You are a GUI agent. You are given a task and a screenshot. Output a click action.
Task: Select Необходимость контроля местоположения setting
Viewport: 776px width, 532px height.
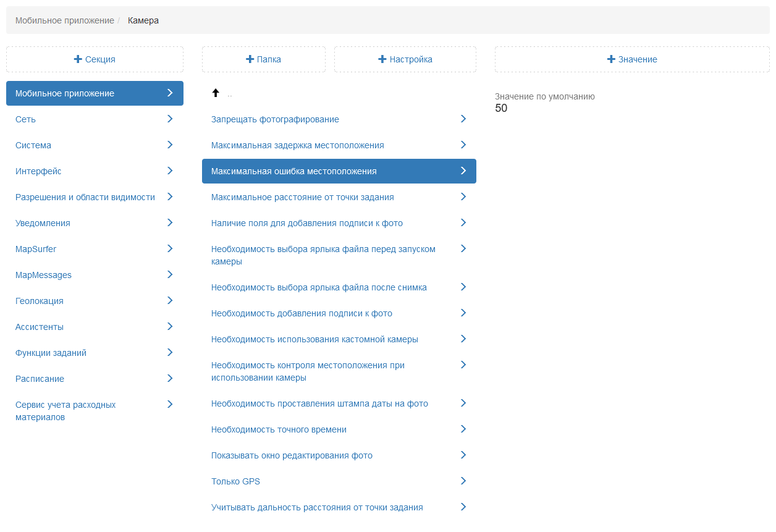pyautogui.click(x=339, y=371)
